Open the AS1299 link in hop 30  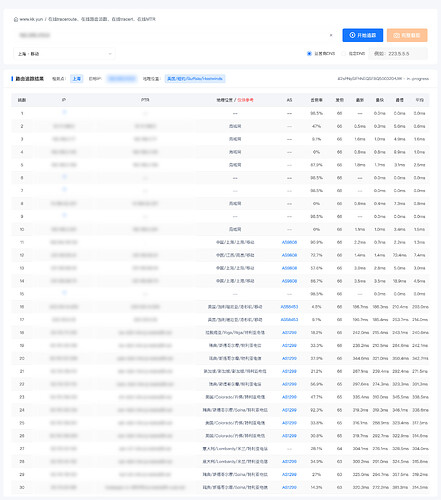pos(289,487)
